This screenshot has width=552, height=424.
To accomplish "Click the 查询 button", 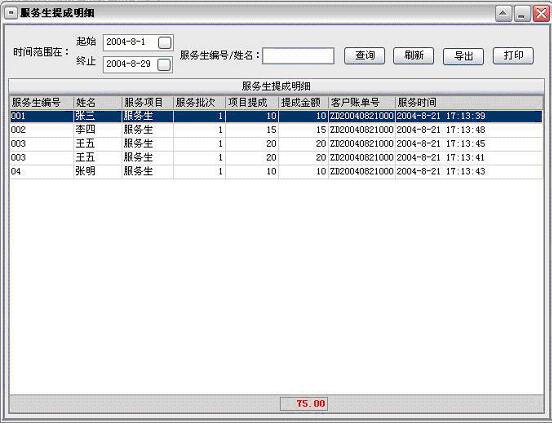I will pyautogui.click(x=364, y=56).
